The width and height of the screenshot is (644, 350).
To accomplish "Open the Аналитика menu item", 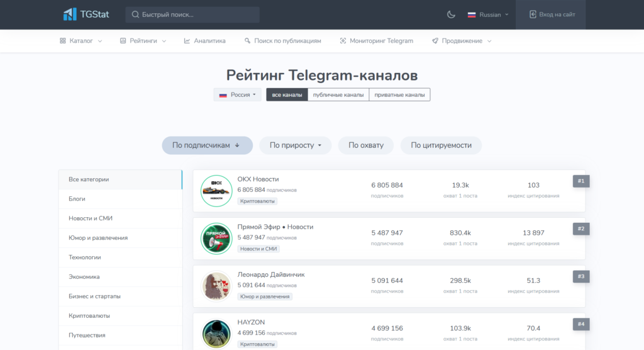I will coord(204,41).
